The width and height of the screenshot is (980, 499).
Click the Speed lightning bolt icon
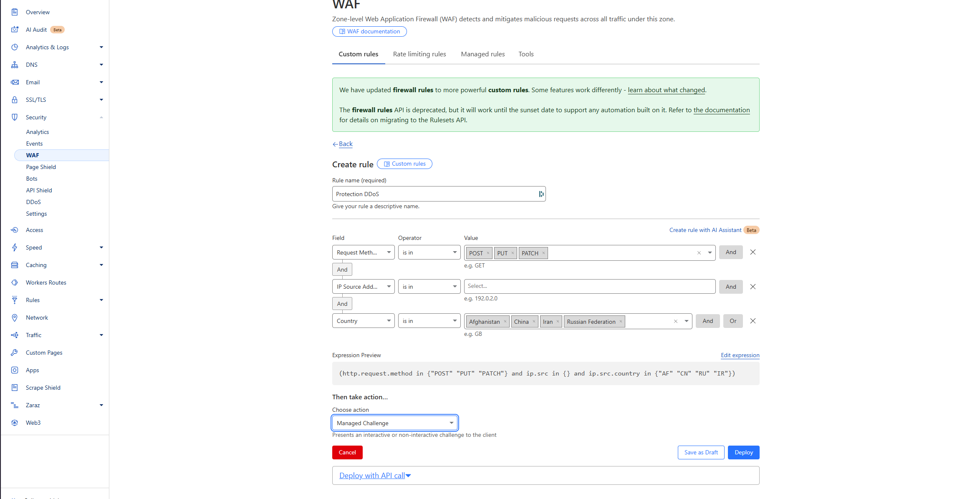(15, 247)
